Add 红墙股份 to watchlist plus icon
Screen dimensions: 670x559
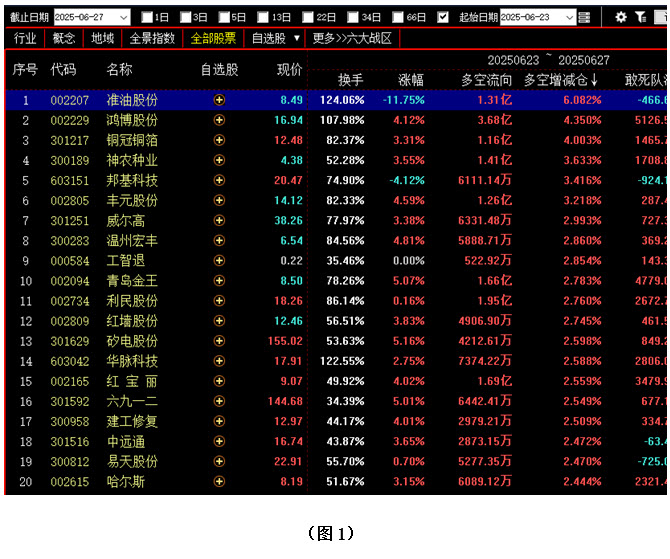(219, 321)
